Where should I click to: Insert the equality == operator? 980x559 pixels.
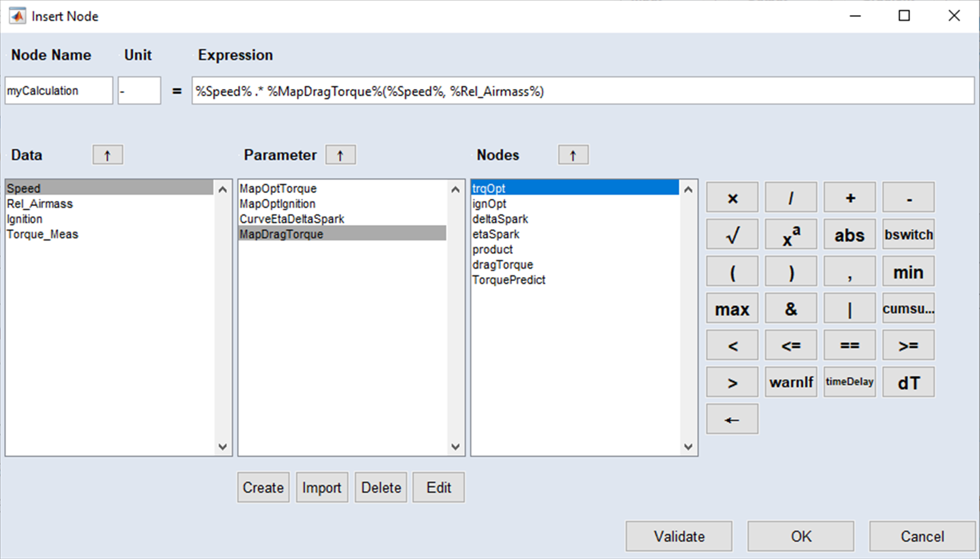pos(850,345)
